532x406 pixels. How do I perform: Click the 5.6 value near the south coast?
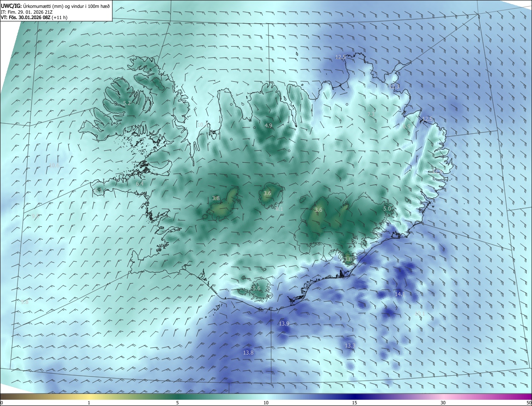click(x=256, y=288)
